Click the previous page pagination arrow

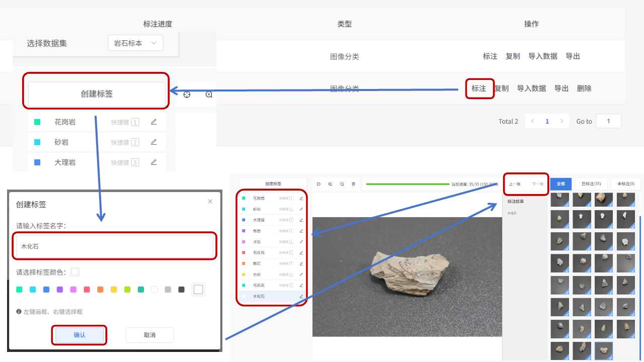pyautogui.click(x=532, y=121)
